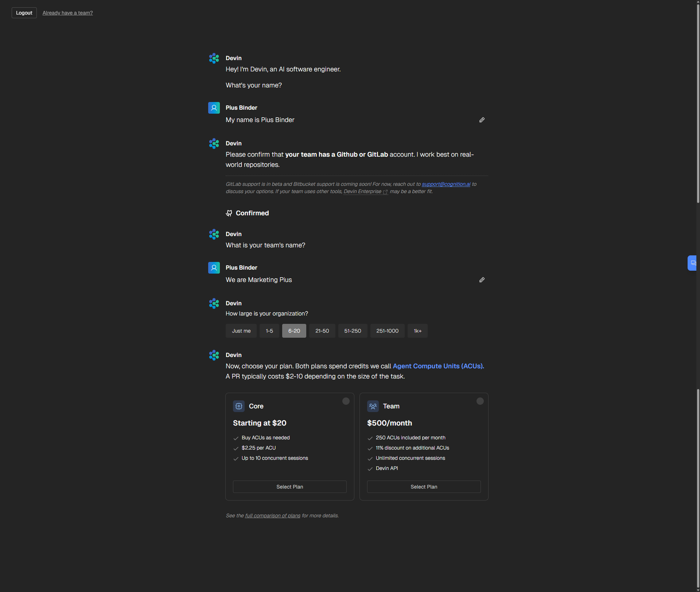Select the Core plan radio button
700x592 pixels.
[x=346, y=401]
